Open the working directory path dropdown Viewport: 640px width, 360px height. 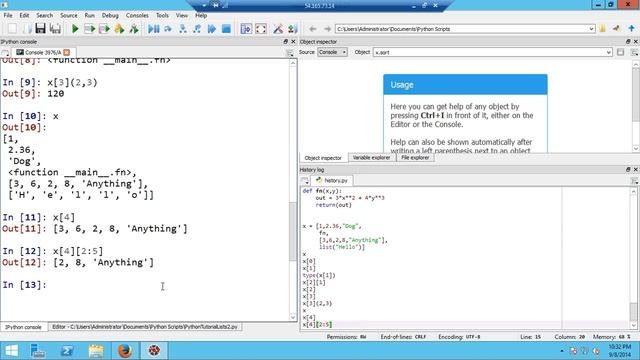pyautogui.click(x=591, y=29)
